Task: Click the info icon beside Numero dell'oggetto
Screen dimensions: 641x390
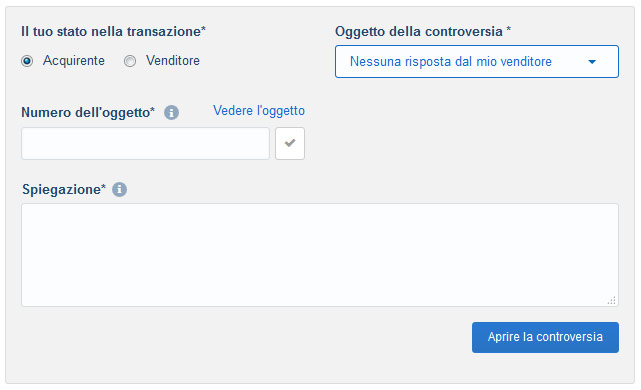Action: point(171,112)
